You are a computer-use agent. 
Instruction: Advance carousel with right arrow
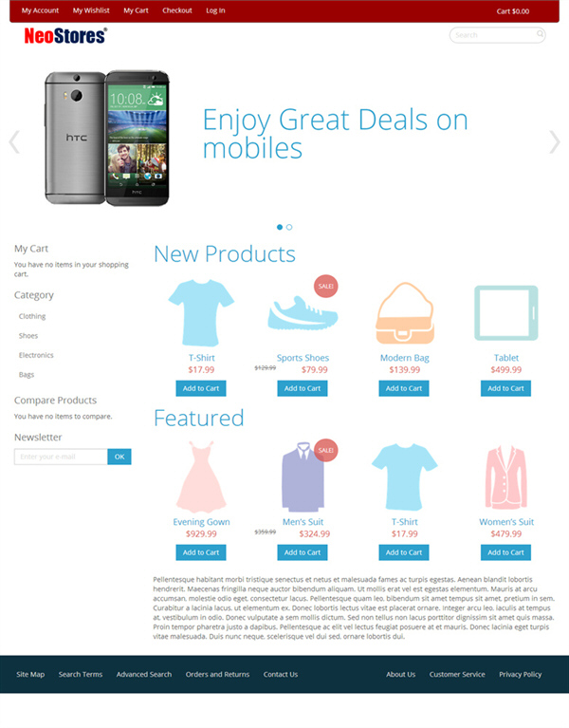click(x=555, y=141)
